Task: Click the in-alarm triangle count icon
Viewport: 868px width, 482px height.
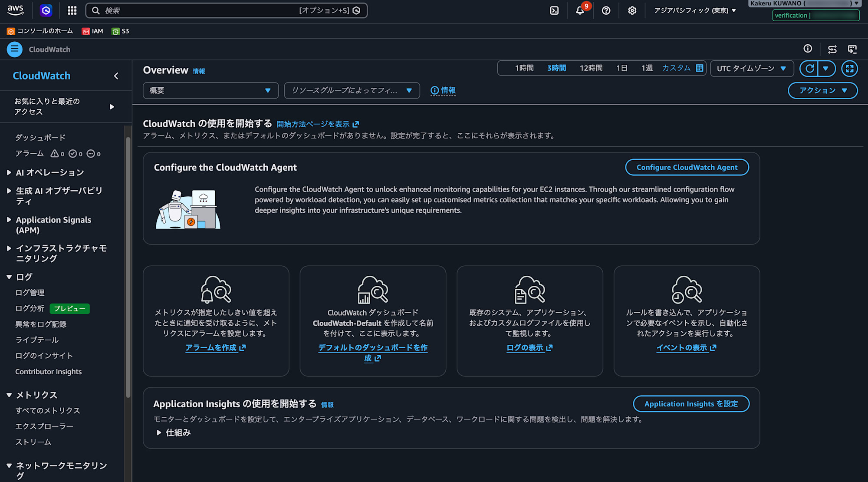Action: [55, 154]
